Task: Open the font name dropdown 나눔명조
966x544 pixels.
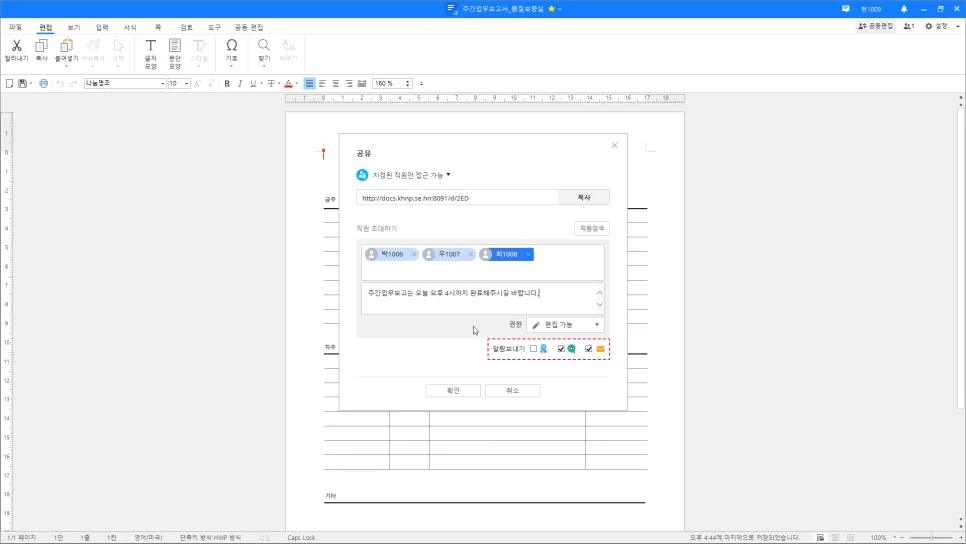Action: (124, 84)
